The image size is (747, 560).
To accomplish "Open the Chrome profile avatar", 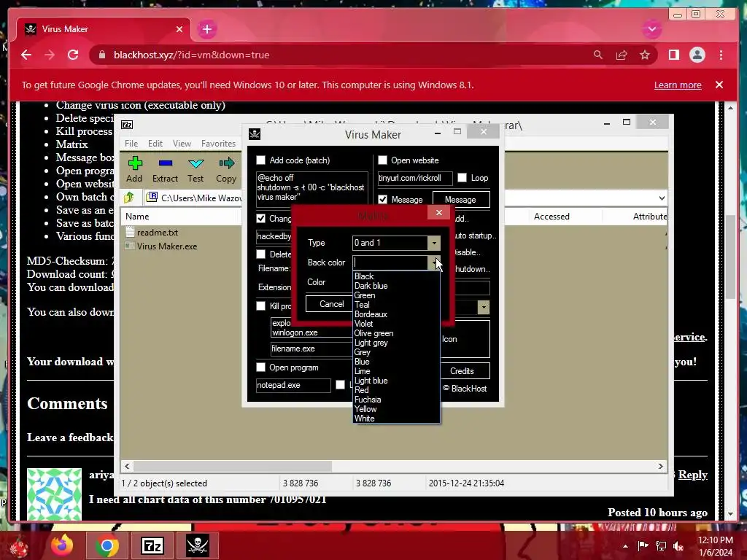I will pos(697,55).
